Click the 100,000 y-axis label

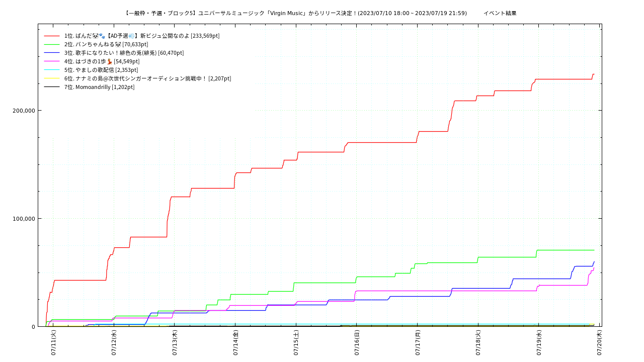click(24, 219)
